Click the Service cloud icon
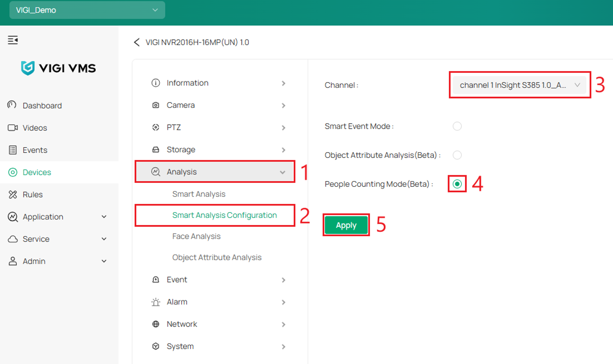Viewport: 613px width, 364px height. pos(13,239)
